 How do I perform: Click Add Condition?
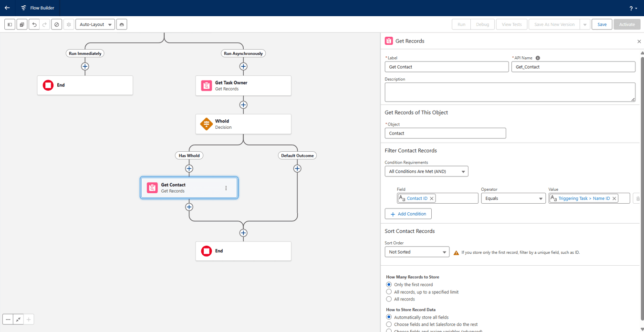tap(408, 214)
